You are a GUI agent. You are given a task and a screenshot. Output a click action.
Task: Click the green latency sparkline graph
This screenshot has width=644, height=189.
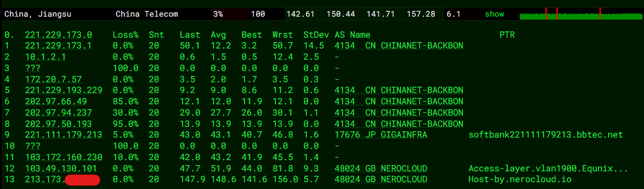coord(581,14)
